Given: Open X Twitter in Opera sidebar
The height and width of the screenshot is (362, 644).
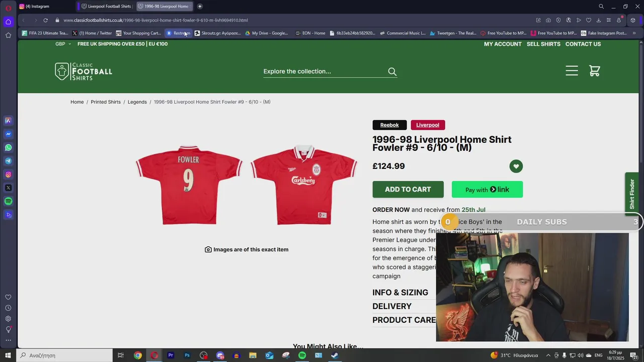Looking at the screenshot, I should (8, 188).
